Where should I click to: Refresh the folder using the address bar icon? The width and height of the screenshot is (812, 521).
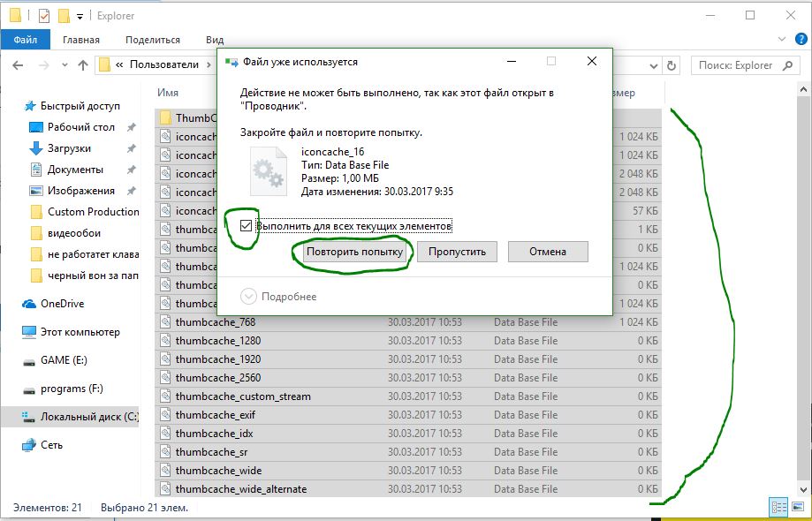(x=672, y=65)
